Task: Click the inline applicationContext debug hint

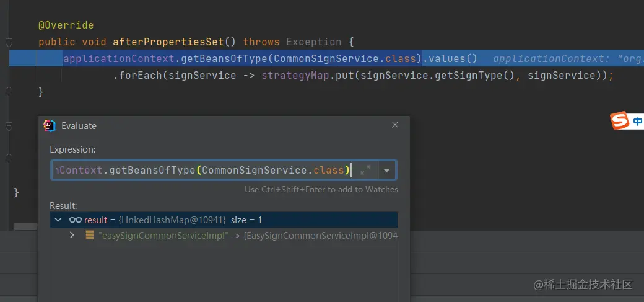Action: (568, 59)
